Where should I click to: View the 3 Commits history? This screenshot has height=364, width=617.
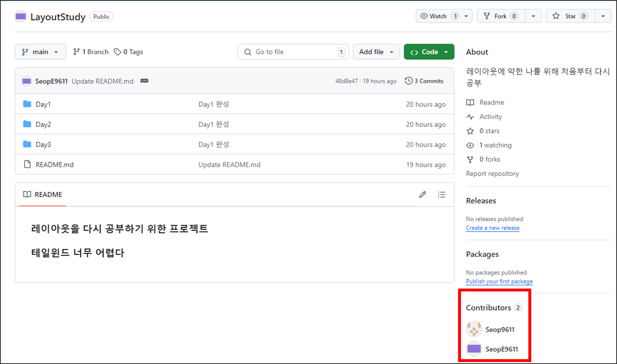[424, 81]
